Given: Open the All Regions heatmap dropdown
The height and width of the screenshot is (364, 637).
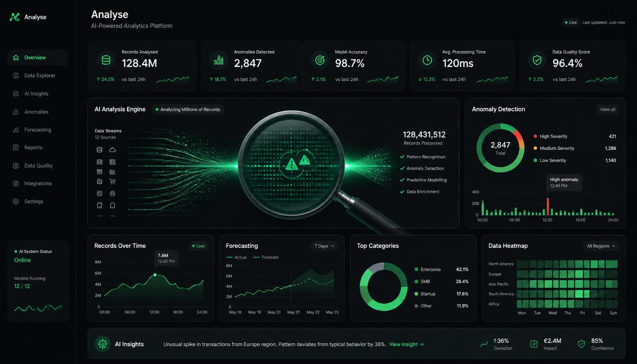Looking at the screenshot, I should pyautogui.click(x=601, y=246).
